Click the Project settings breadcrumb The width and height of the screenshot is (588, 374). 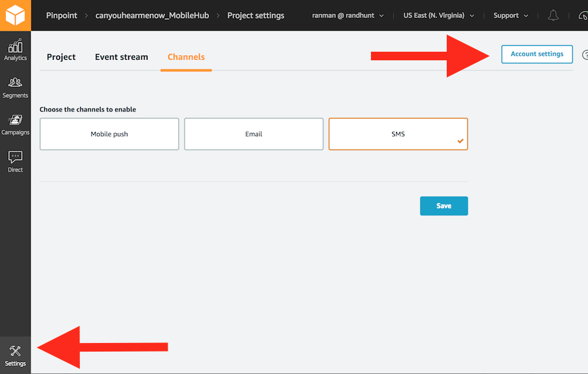pyautogui.click(x=256, y=16)
